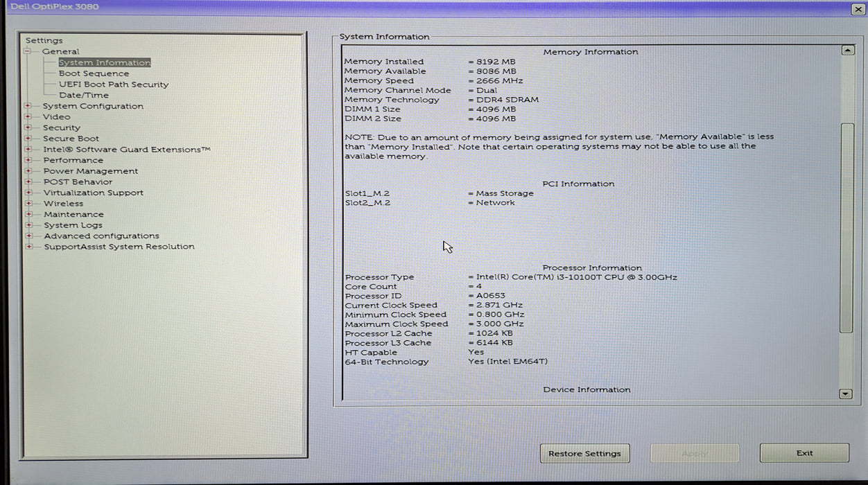Collapse the General tree node

[28, 51]
